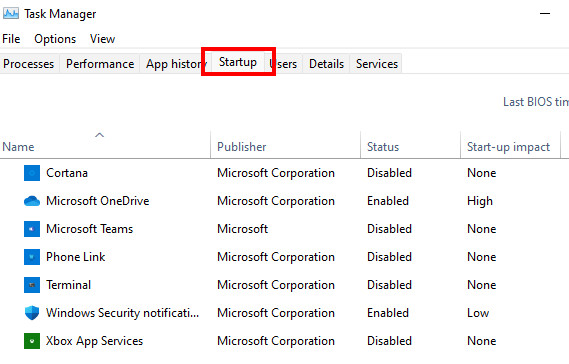Click the Enabled status of Microsoft OneDrive
The width and height of the screenshot is (569, 364).
pos(388,201)
